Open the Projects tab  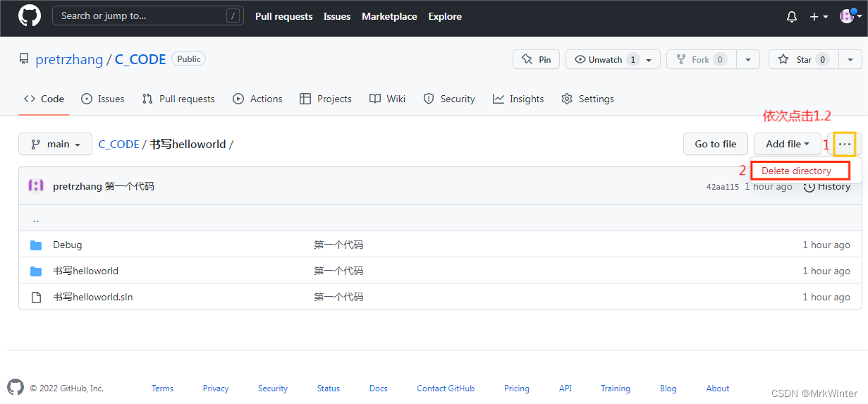tap(326, 99)
